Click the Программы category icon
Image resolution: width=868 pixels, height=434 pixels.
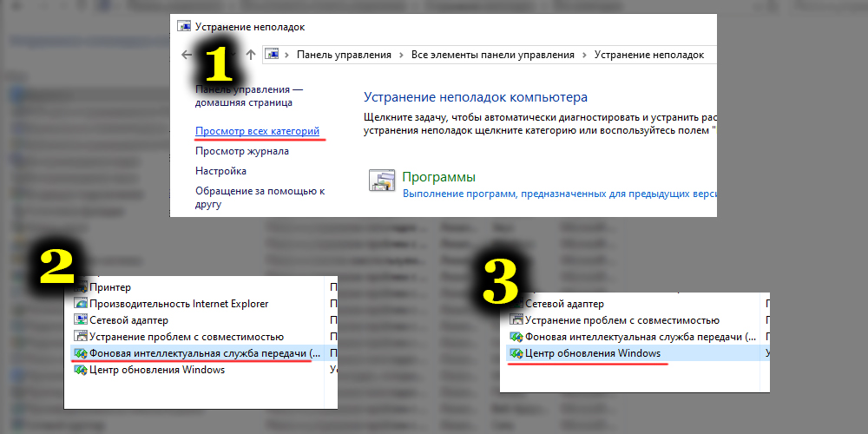[x=382, y=180]
